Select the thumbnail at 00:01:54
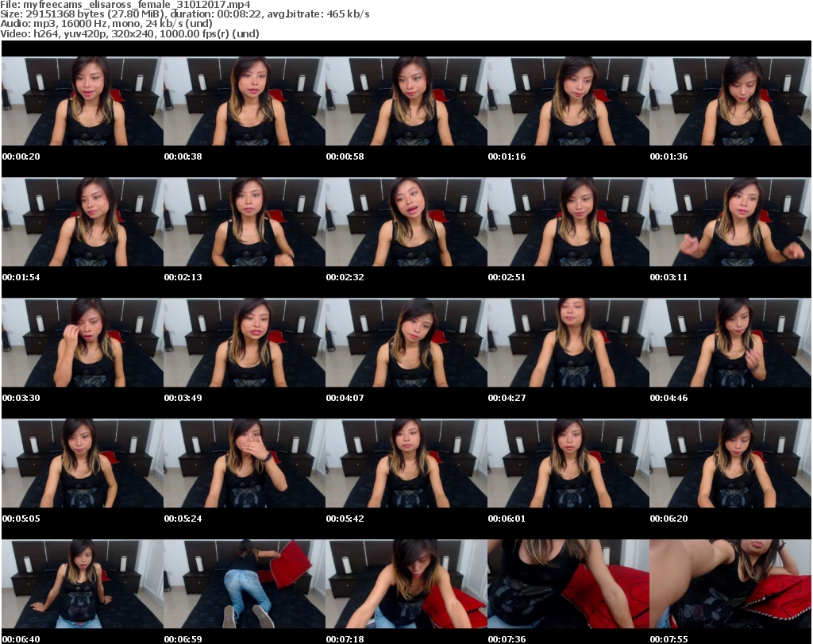Image resolution: width=813 pixels, height=644 pixels. click(82, 222)
